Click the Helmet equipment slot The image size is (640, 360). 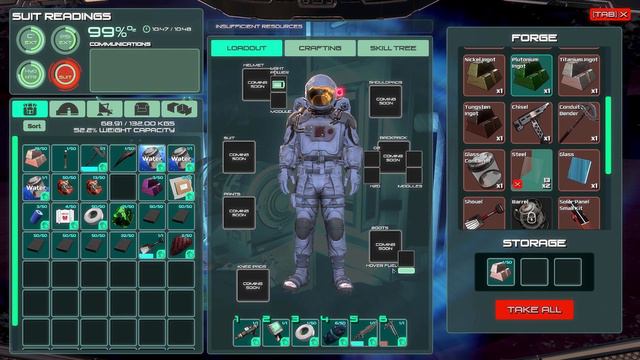coord(256,84)
